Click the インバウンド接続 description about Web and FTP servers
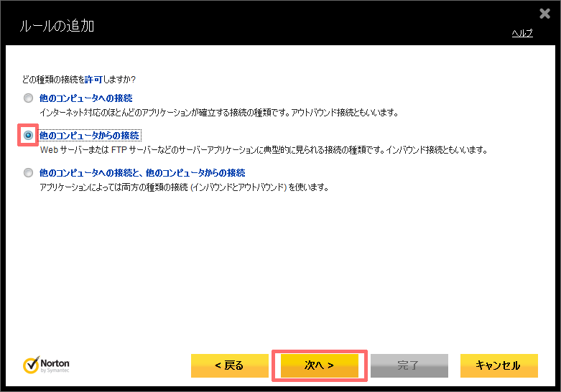The height and width of the screenshot is (392, 561). (263, 151)
